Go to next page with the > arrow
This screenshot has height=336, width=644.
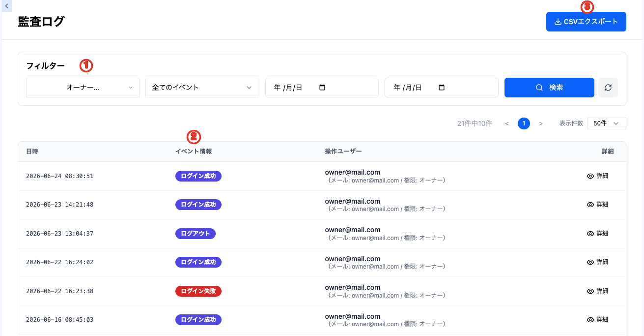coord(541,123)
